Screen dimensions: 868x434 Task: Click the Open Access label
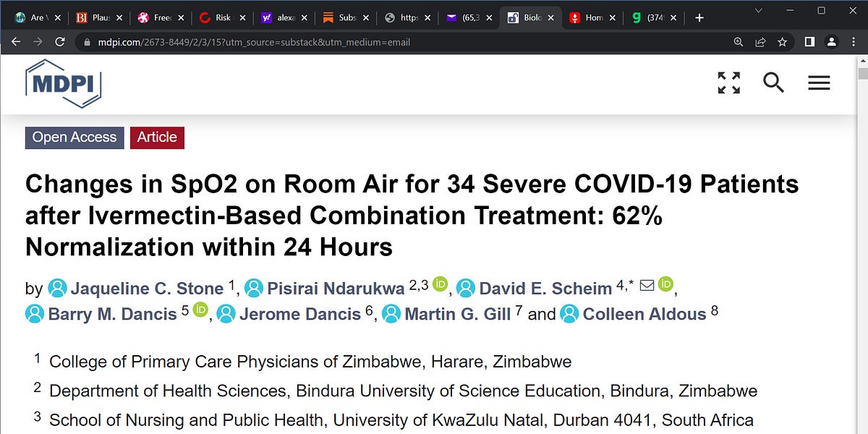pos(74,137)
